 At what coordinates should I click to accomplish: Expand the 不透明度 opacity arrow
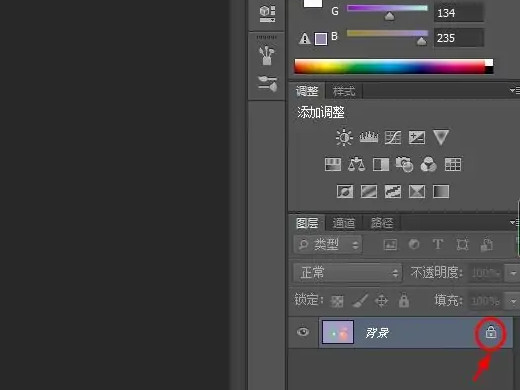pos(513,273)
